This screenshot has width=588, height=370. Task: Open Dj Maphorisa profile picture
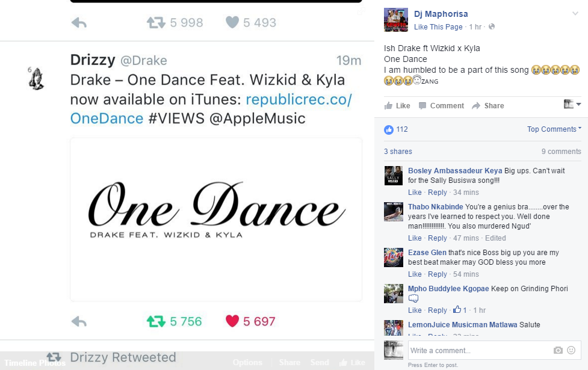tap(395, 20)
